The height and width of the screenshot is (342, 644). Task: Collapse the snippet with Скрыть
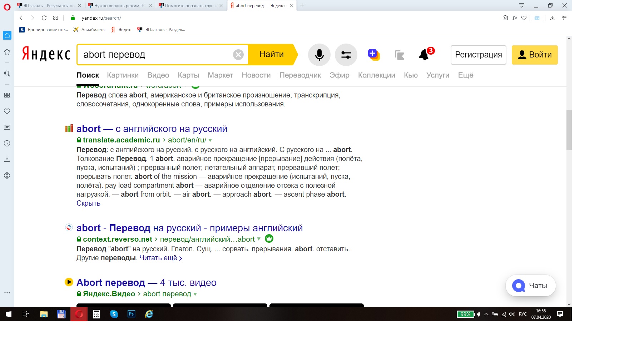pos(88,203)
